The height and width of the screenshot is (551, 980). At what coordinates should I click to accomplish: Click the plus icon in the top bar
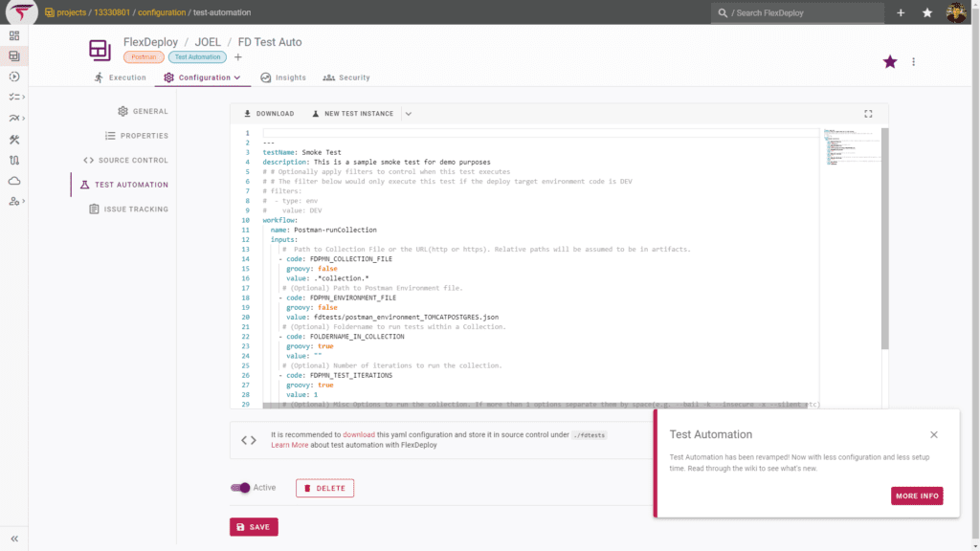point(901,12)
